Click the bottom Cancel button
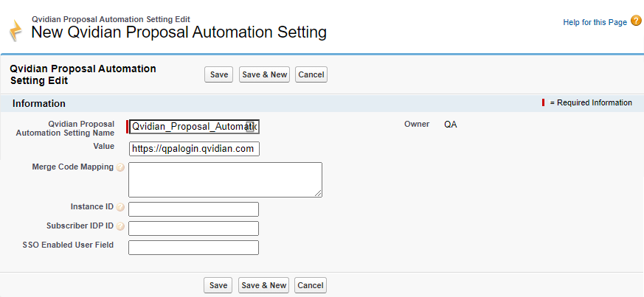644x297 pixels. [311, 285]
